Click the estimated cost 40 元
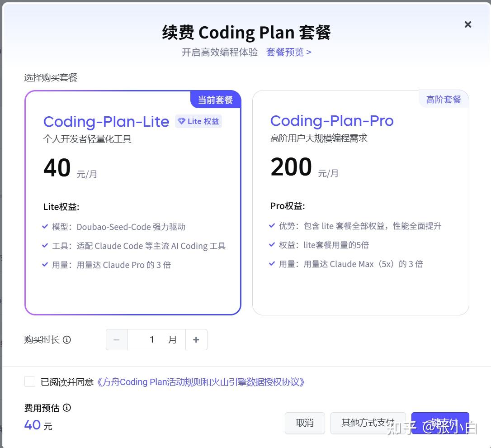Viewport: 491px width, 448px height. (38, 425)
